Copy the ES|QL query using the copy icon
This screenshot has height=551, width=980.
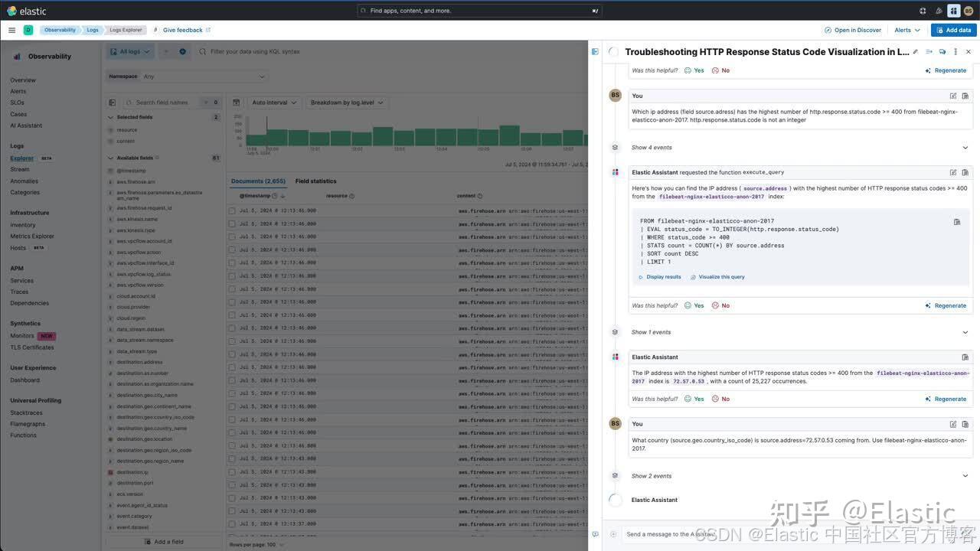tap(957, 221)
